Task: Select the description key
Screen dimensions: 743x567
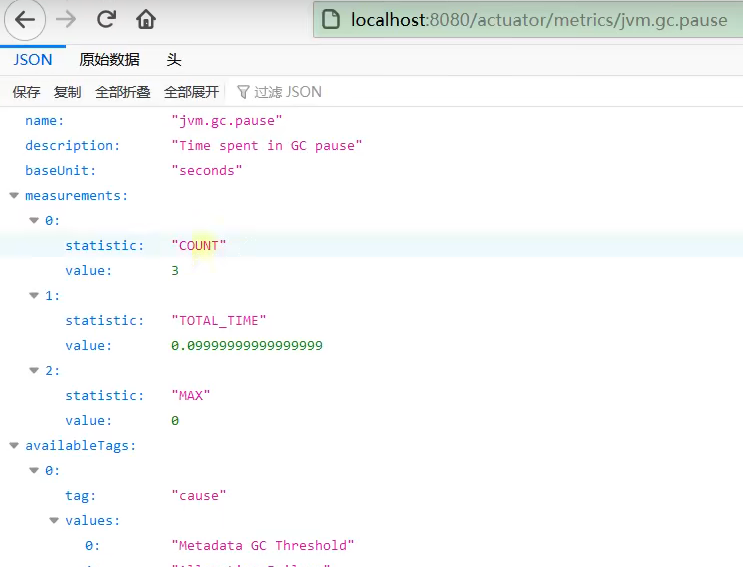Action: [x=72, y=145]
